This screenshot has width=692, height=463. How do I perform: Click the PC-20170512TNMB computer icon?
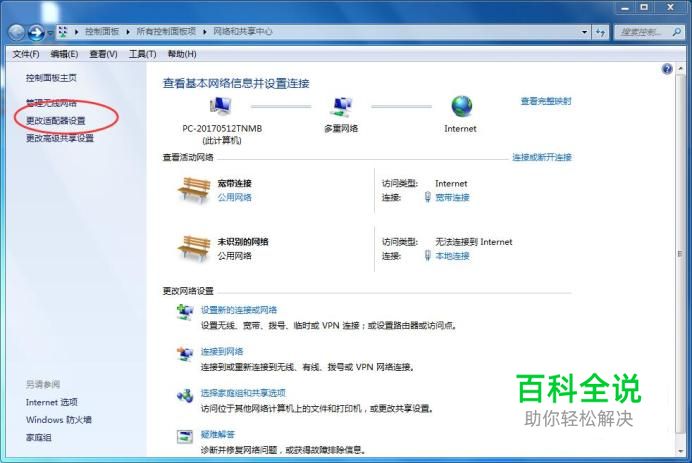click(221, 106)
